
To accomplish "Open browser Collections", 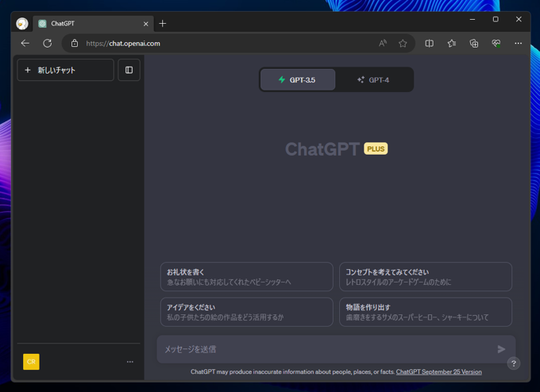I will (474, 44).
